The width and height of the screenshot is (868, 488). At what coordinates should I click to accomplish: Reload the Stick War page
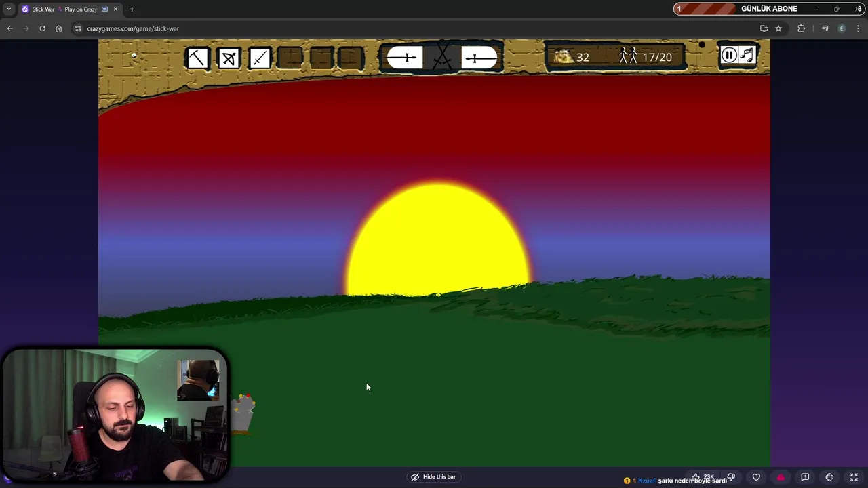42,28
